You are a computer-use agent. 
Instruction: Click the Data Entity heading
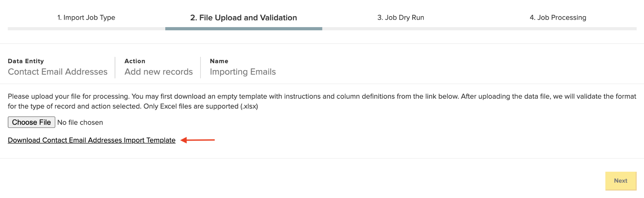(x=26, y=61)
